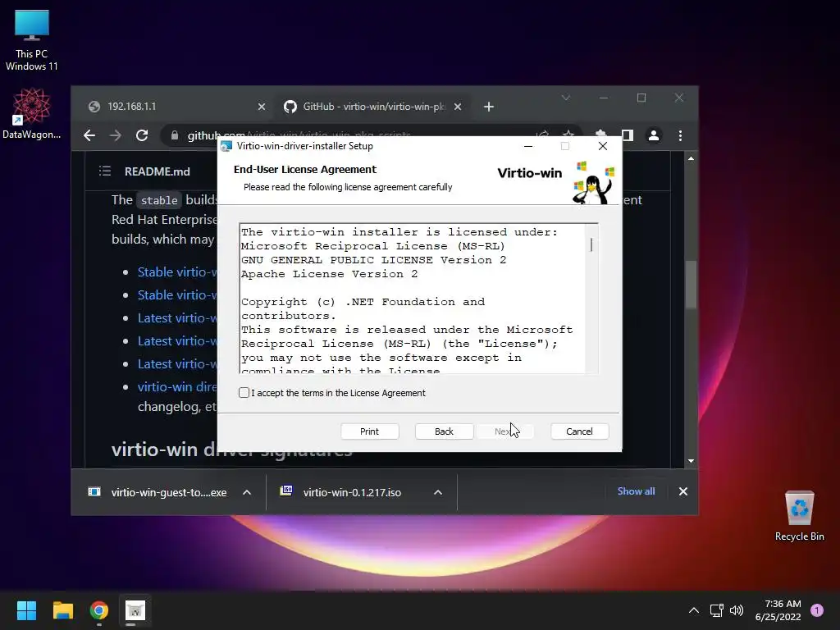Open the Chrome three-dot menu

click(680, 135)
